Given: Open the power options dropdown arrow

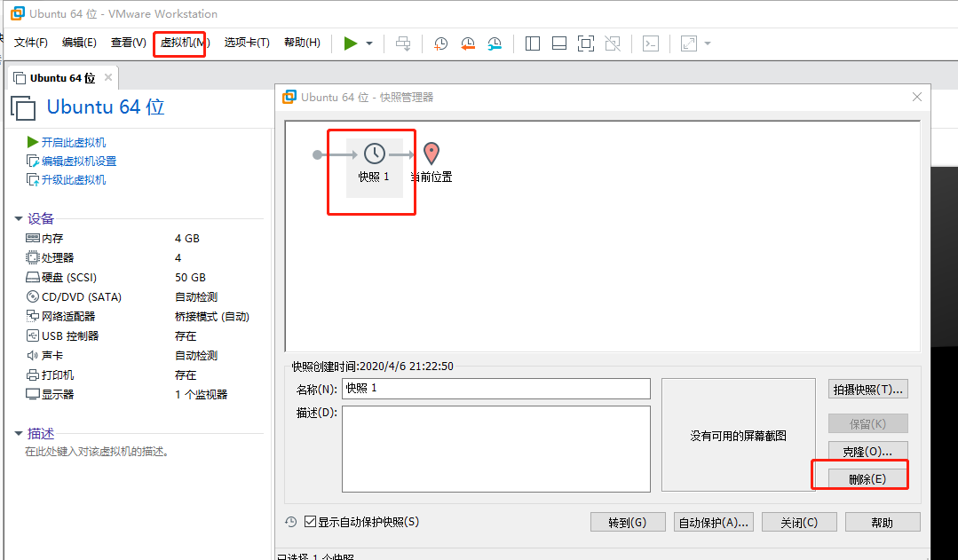Looking at the screenshot, I should [x=369, y=43].
